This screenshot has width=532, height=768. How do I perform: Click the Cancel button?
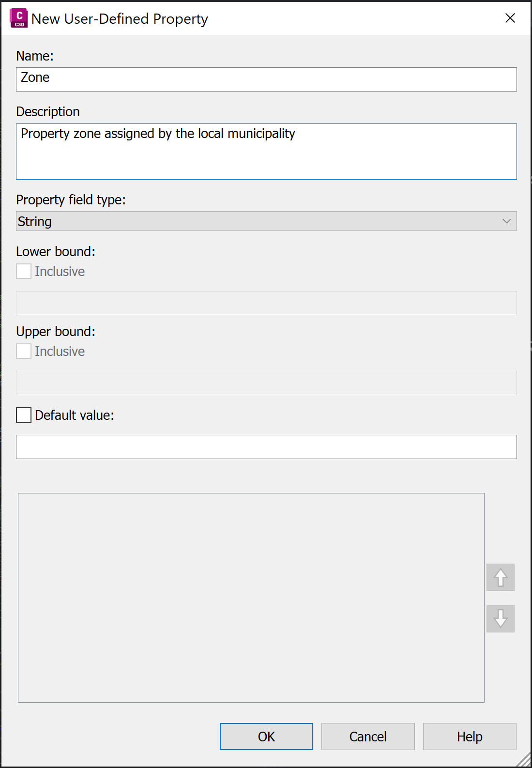368,737
